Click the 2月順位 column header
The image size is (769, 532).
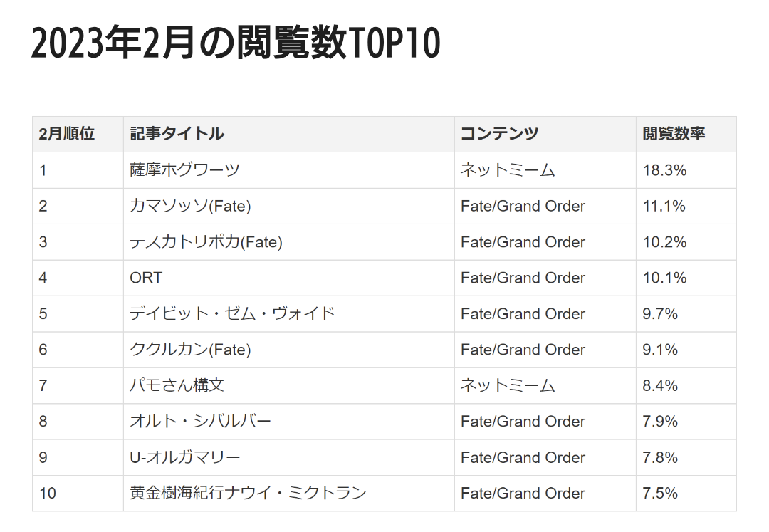(67, 134)
